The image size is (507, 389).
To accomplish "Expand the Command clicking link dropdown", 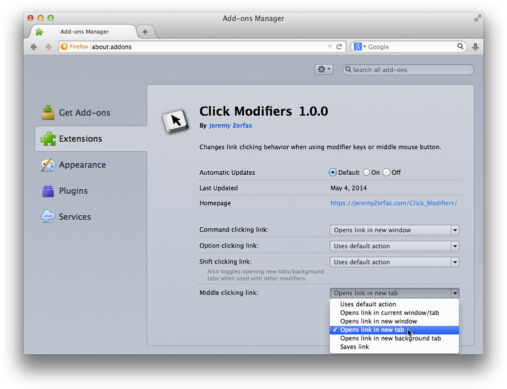I will [395, 230].
